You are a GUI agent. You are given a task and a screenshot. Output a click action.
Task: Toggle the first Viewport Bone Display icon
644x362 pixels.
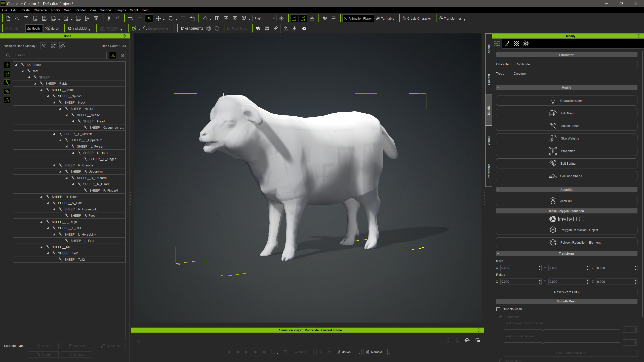[44, 46]
